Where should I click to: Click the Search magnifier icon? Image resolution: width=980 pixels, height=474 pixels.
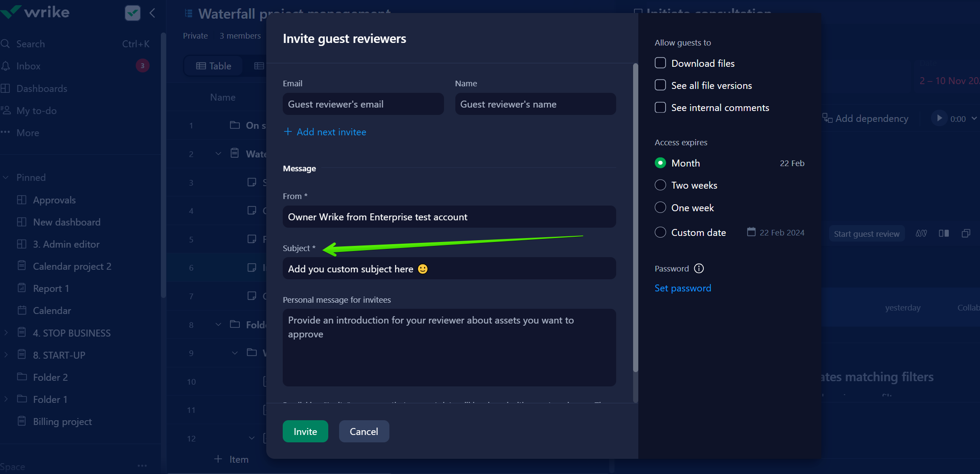click(6, 44)
